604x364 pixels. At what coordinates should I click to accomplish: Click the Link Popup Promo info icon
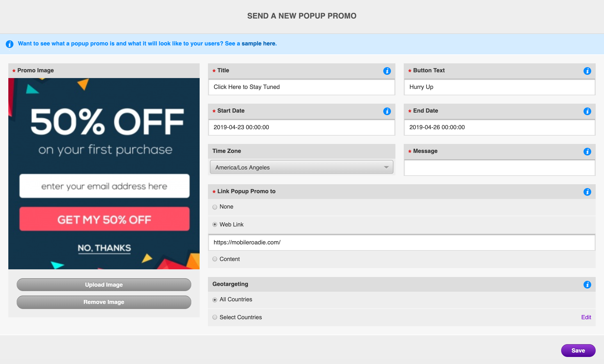[587, 192]
